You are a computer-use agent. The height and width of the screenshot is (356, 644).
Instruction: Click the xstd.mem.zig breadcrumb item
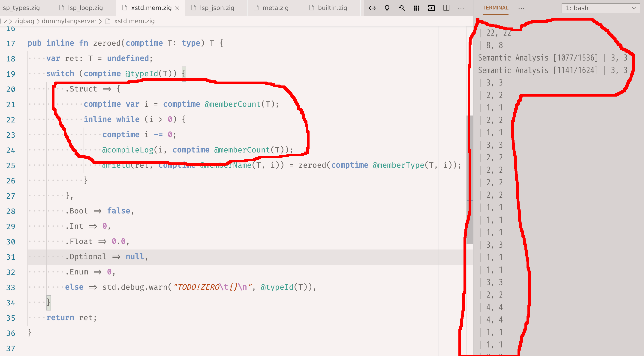[134, 21]
